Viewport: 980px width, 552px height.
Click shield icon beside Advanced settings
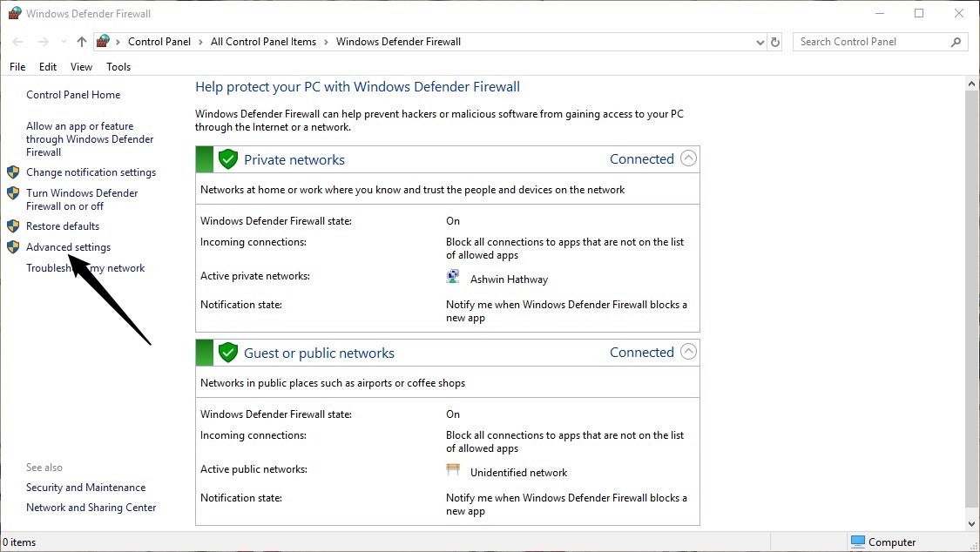[x=13, y=247]
